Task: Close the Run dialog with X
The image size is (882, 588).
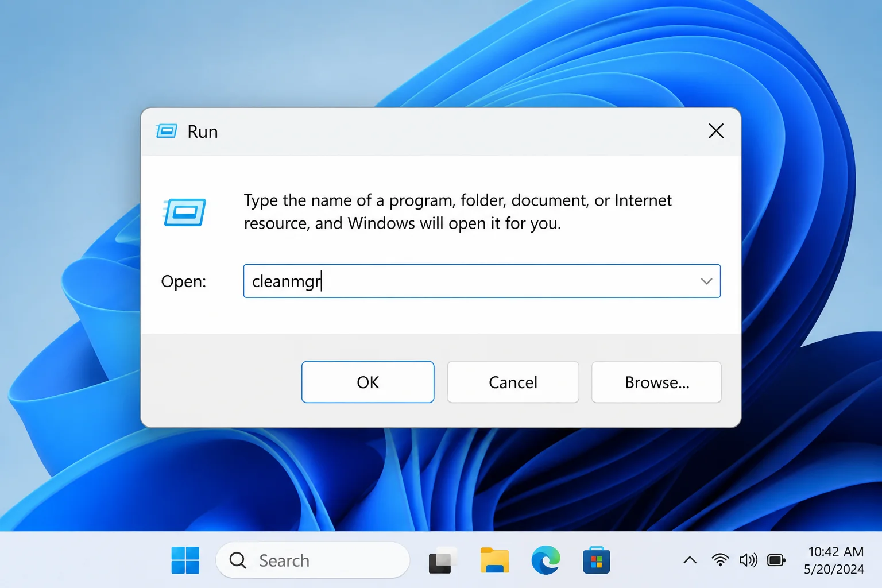Action: [x=716, y=131]
